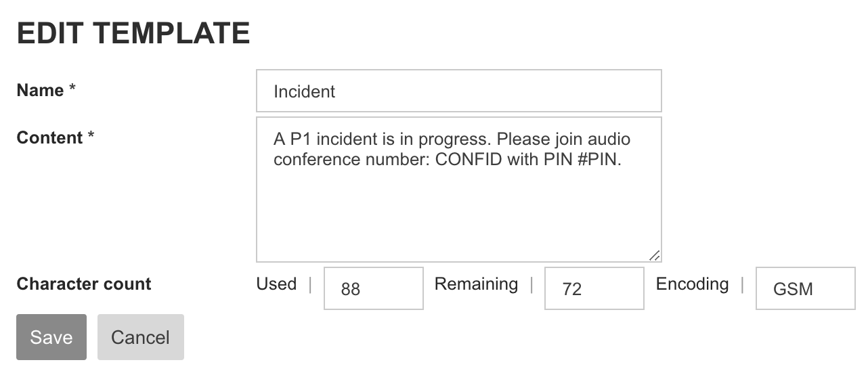Click the Content field label
The image size is (868, 375).
point(49,137)
